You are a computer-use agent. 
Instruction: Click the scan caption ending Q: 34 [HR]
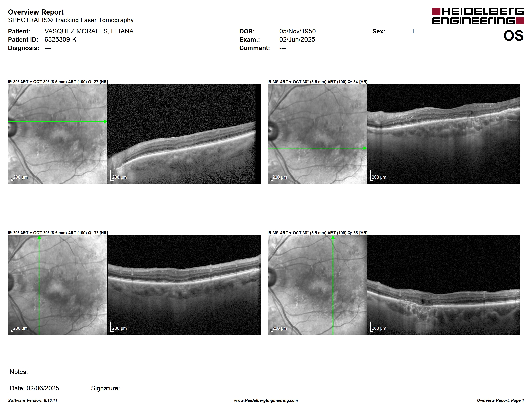pyautogui.click(x=317, y=82)
